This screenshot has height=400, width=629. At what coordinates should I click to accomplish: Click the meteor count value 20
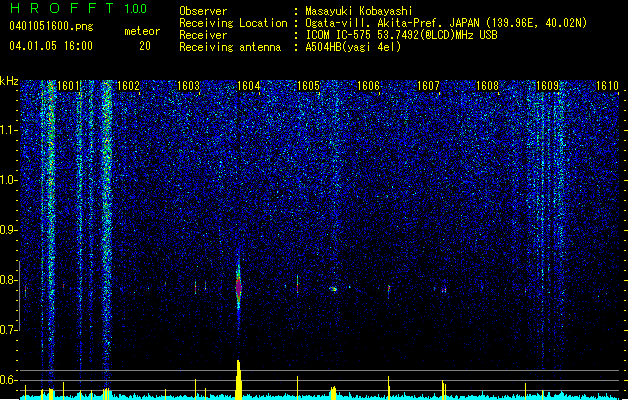[x=145, y=46]
